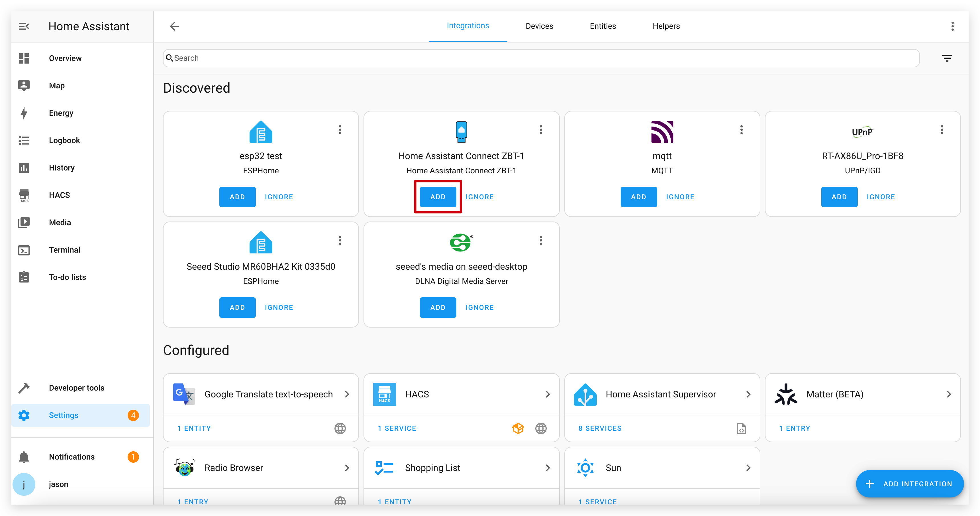This screenshot has width=980, height=516.
Task: Add Home Assistant Connect ZBT-1
Action: 438,197
